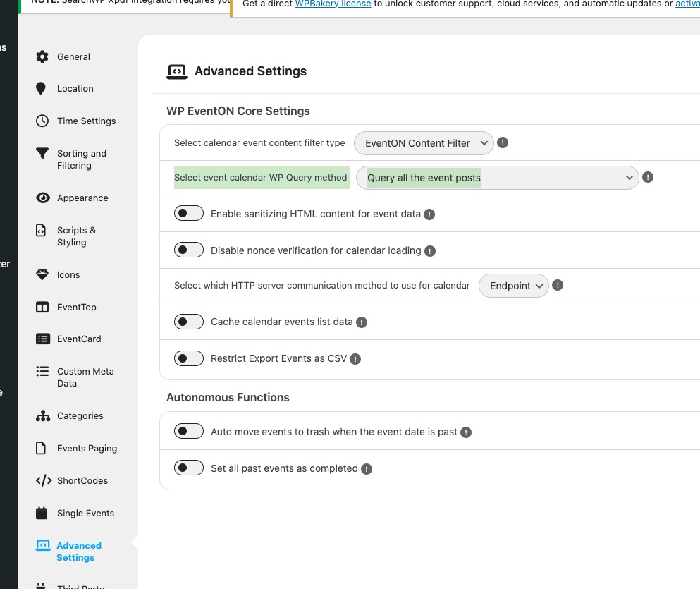Click info icon beside Cache calendar events
Viewport: 700px width, 589px height.
(x=362, y=322)
